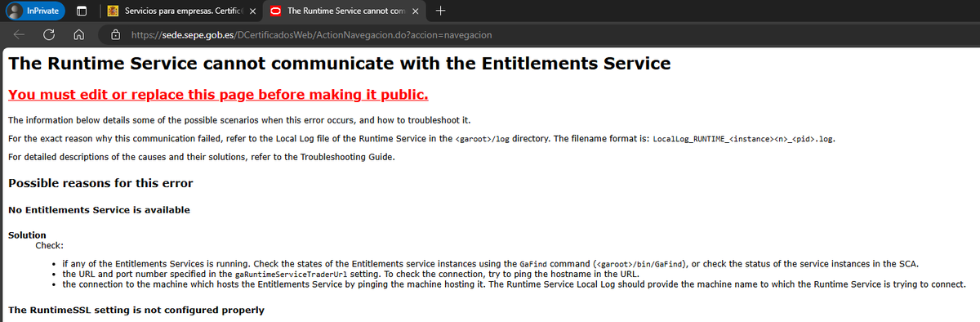This screenshot has height=322, width=980.
Task: View site information lock icon
Action: coord(115,36)
